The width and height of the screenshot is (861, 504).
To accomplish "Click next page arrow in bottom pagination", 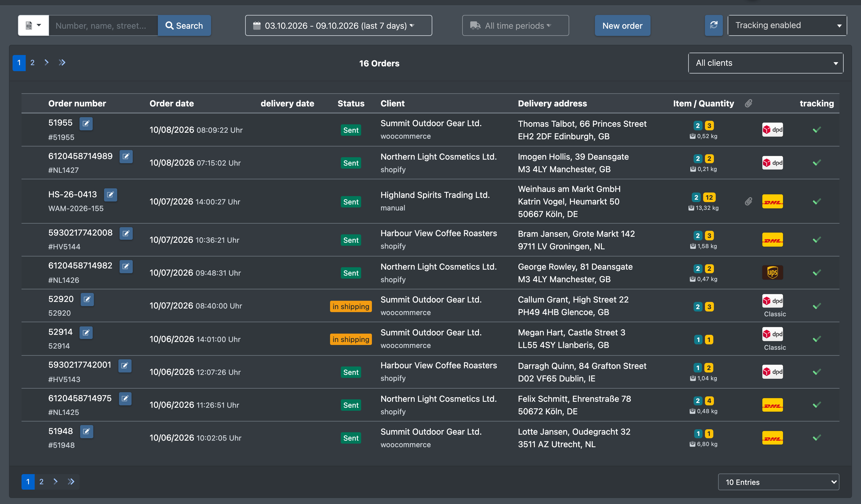I will pos(55,482).
